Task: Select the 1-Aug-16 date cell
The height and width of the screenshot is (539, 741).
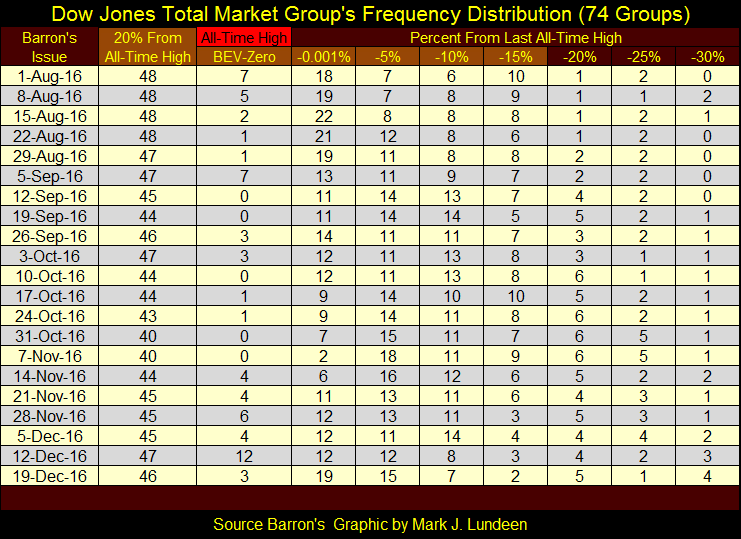Action: pyautogui.click(x=50, y=76)
